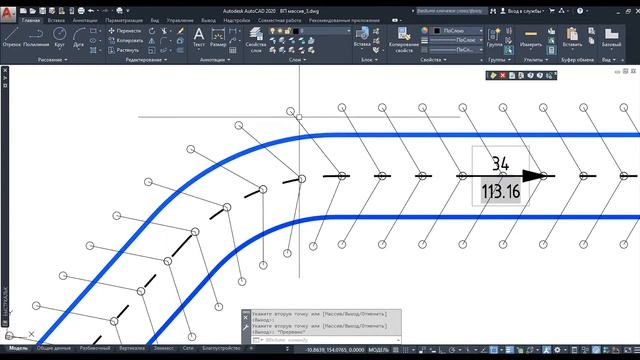This screenshot has height=360, width=640.
Task: Select the Дуга (Arc) tool
Action: [78, 37]
